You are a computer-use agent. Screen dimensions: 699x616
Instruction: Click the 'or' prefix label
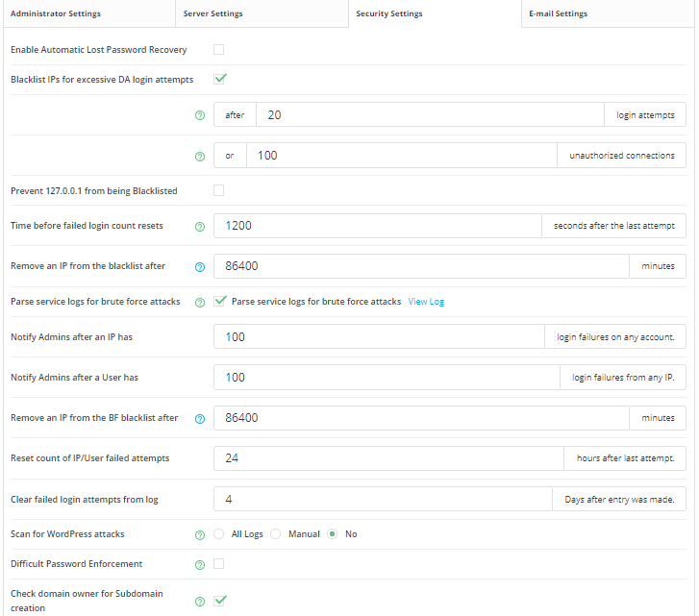(230, 156)
